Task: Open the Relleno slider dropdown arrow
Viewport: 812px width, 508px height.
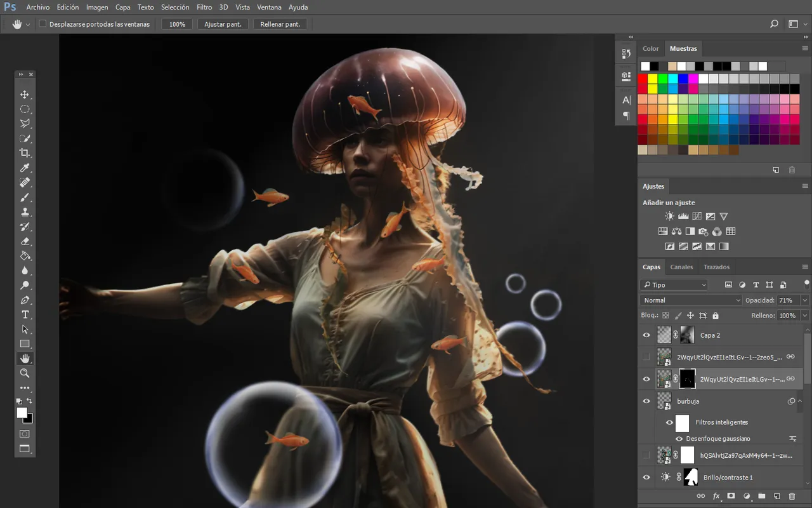Action: click(x=805, y=316)
